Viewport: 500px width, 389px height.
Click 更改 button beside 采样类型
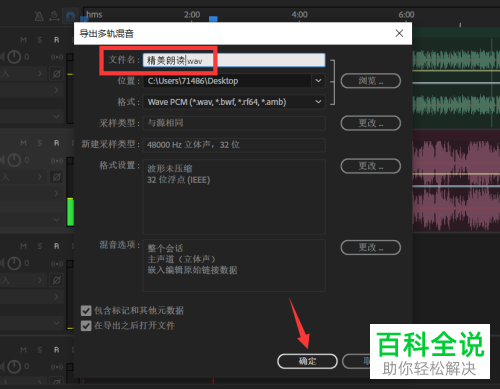(371, 123)
